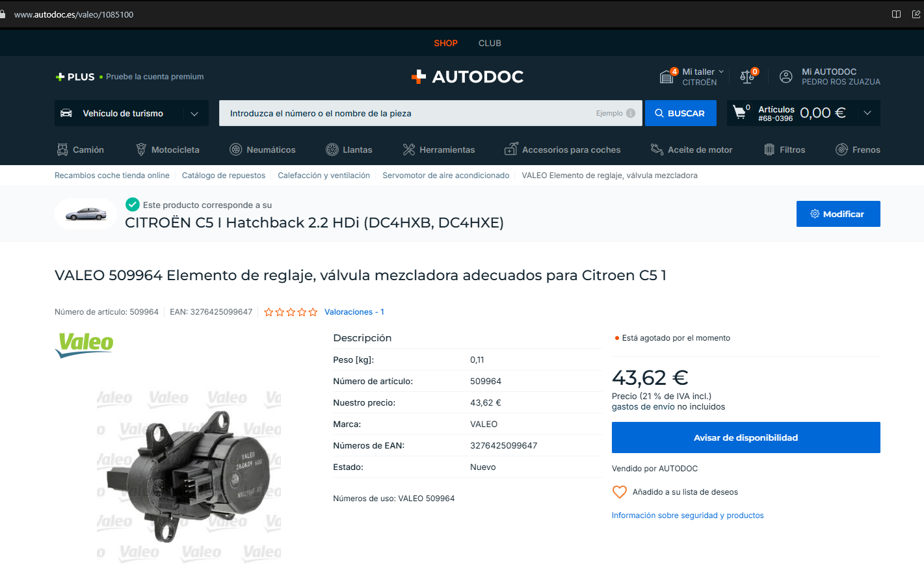This screenshot has height=587, width=924.
Task: Click the Peso [kg] 0,11 value
Action: click(x=477, y=360)
